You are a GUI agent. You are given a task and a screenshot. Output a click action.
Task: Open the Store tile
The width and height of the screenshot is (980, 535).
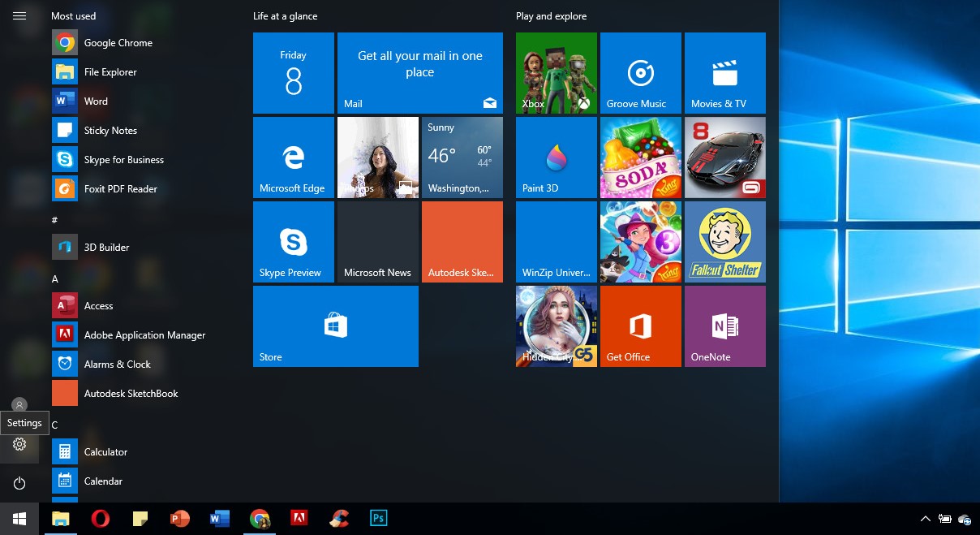click(336, 326)
